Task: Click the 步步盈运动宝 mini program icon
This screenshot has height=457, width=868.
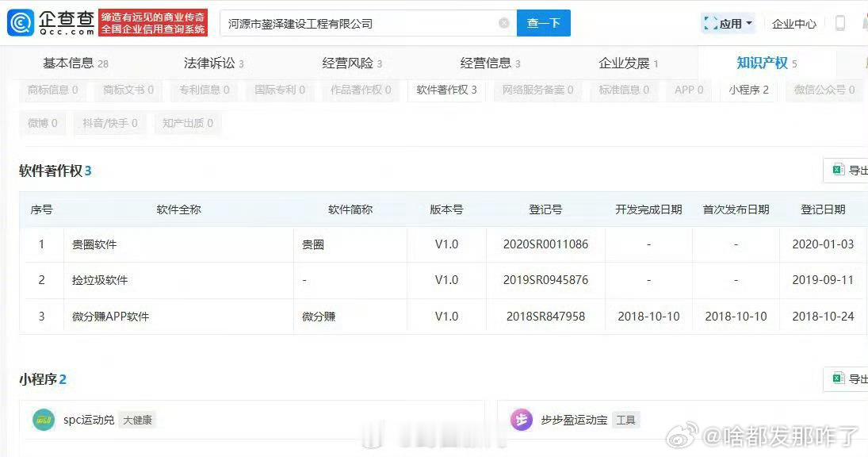Action: click(x=522, y=420)
